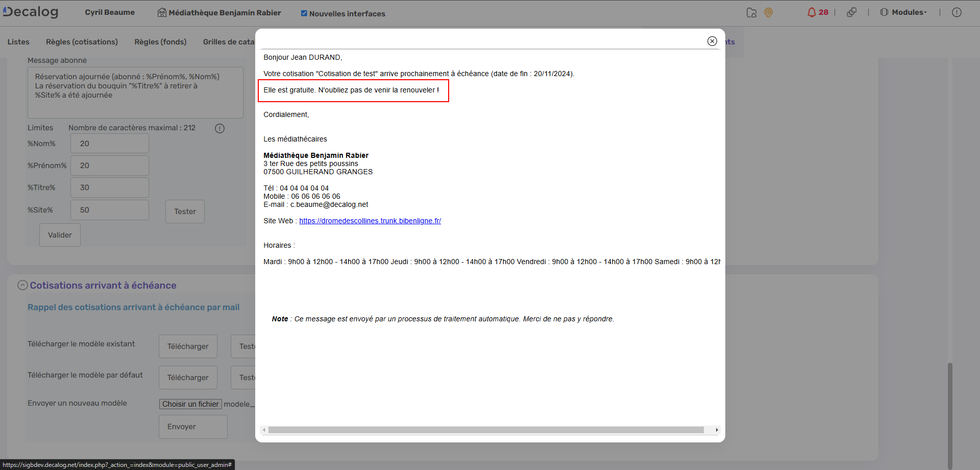Switch to the Règles (fonds) tab
This screenshot has width=980, height=470.
pyautogui.click(x=160, y=42)
